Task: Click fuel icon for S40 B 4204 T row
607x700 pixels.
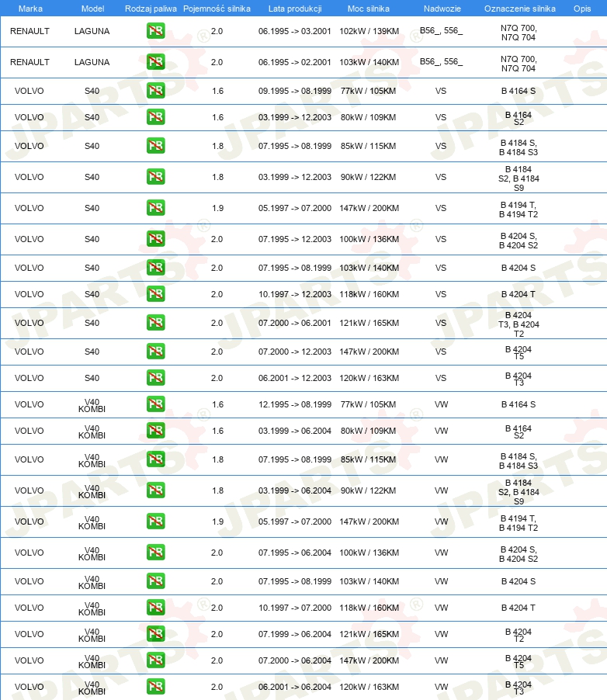Action: 155,294
